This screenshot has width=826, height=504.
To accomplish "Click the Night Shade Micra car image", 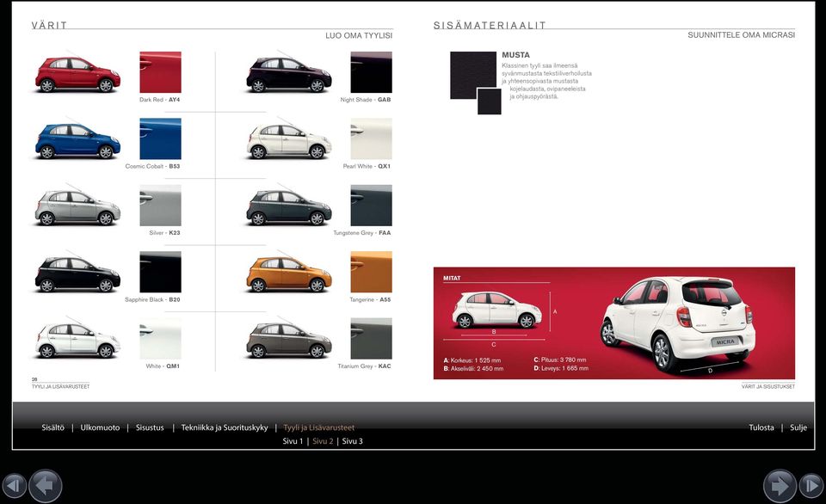I will 289,74.
